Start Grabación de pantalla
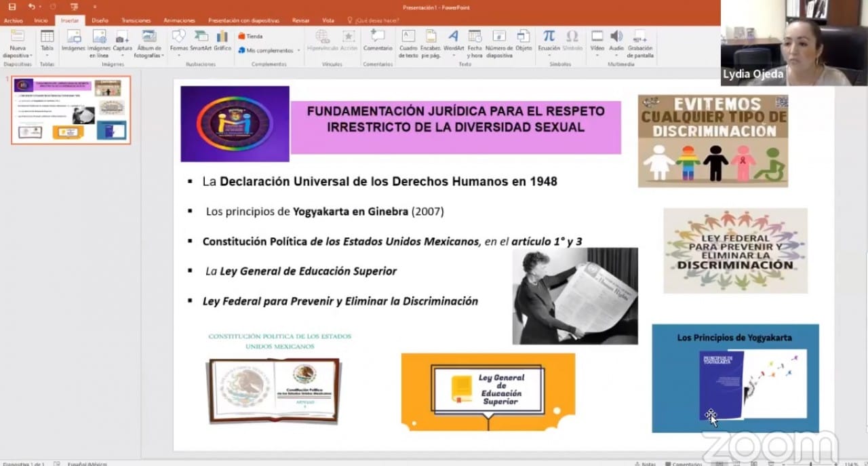This screenshot has height=466, width=868. 639,43
